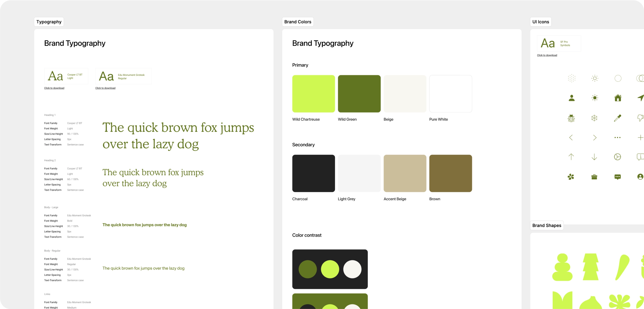Select the Brand Colors frame label
The image size is (644, 309).
point(298,22)
